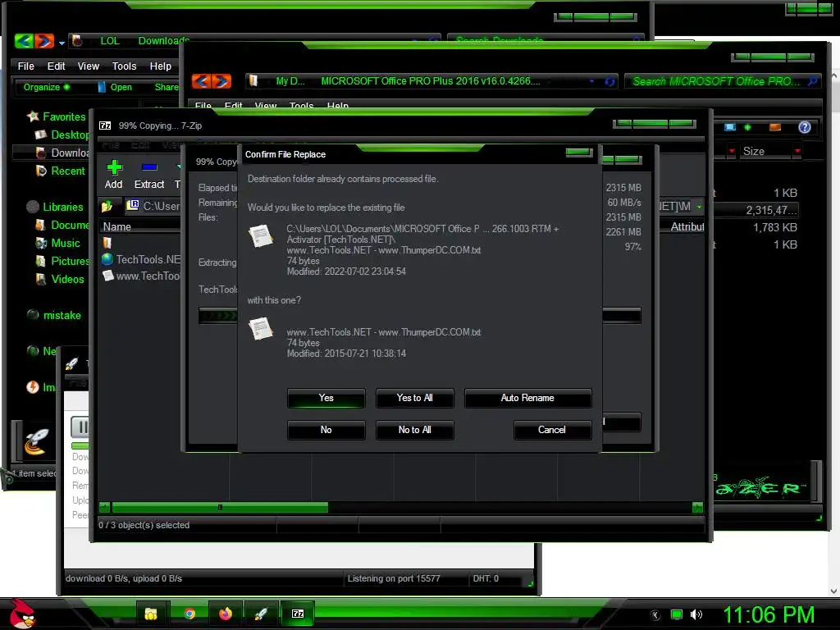The width and height of the screenshot is (840, 630).
Task: Click Back arrow in Downloads explorer window
Action: tap(24, 41)
